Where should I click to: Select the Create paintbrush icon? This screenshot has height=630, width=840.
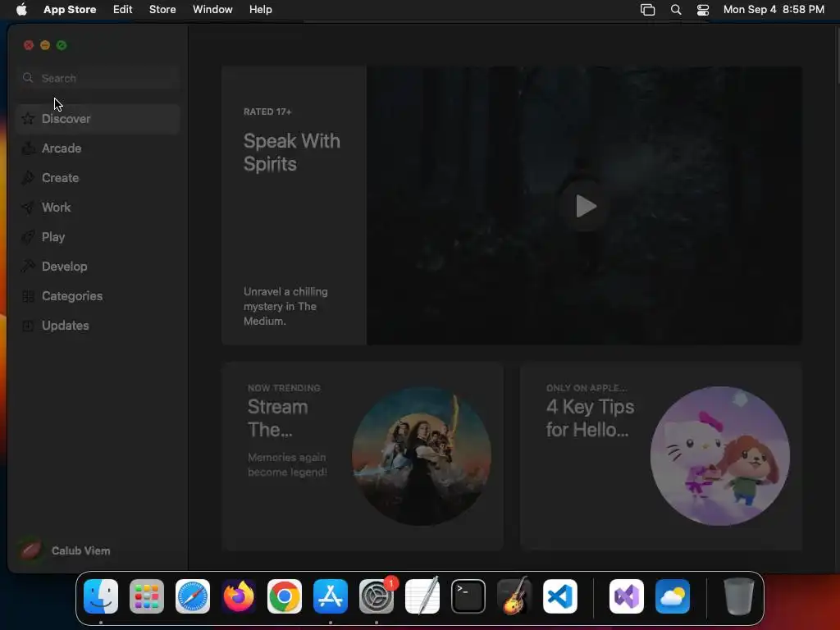click(x=28, y=178)
